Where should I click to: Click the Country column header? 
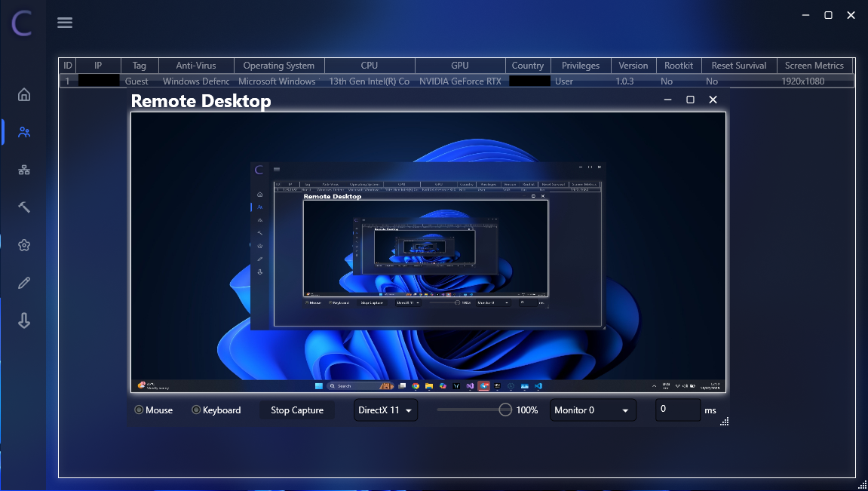click(x=527, y=66)
